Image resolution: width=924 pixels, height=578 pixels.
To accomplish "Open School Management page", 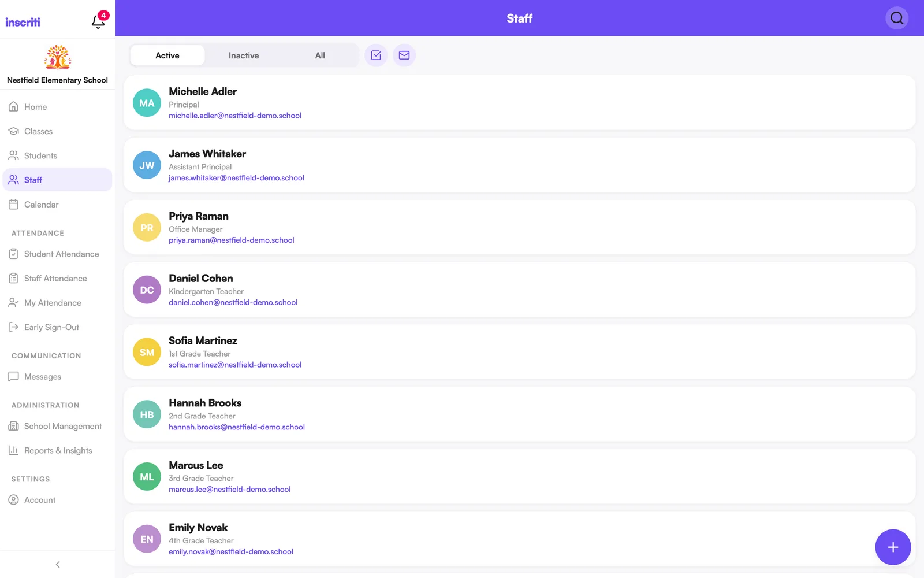I will pyautogui.click(x=58, y=426).
